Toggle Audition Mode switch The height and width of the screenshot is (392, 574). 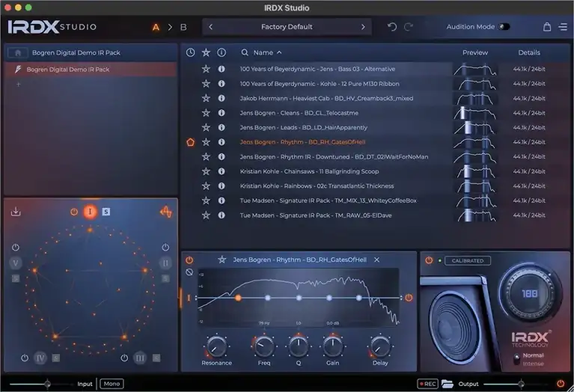(x=504, y=27)
